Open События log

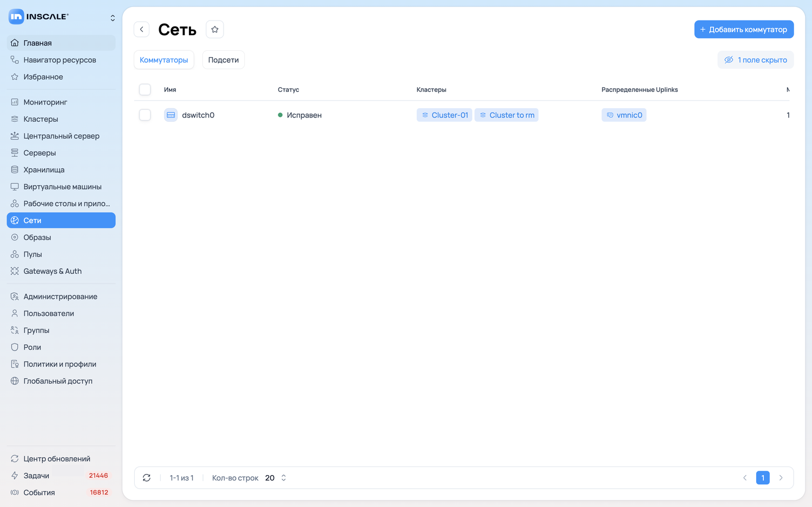(x=61, y=492)
